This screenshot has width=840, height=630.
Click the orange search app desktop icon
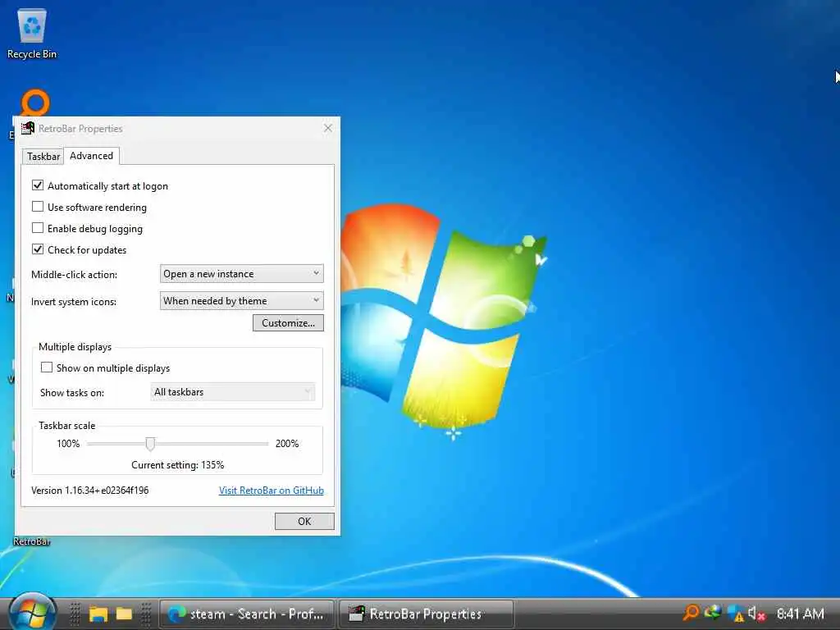35,103
